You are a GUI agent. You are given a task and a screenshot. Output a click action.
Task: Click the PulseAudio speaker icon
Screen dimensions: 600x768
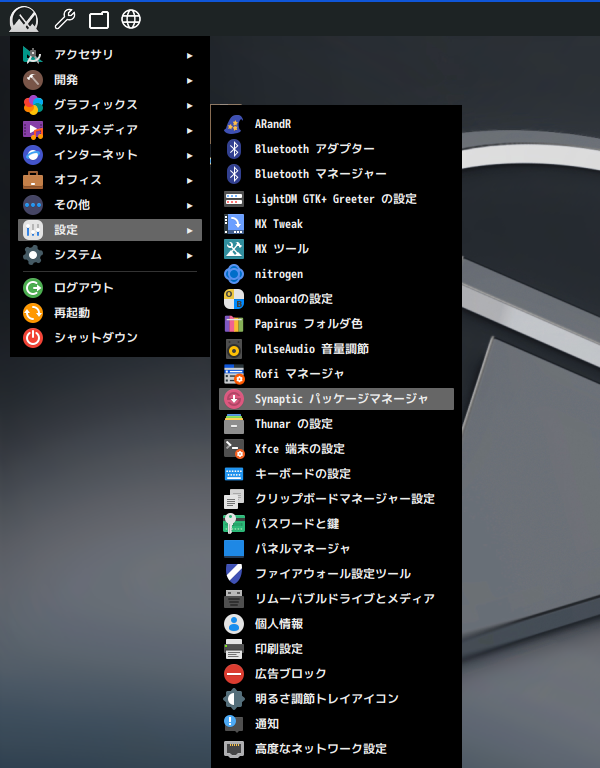pos(234,349)
